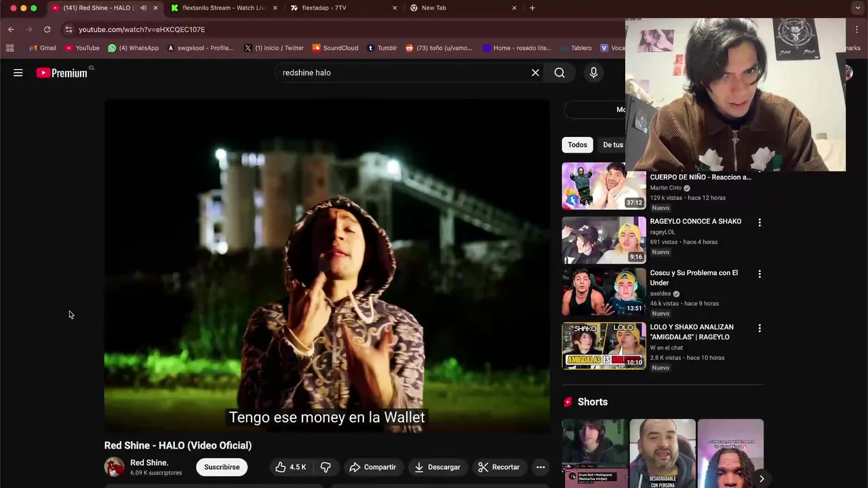
Task: View site information icon in address bar
Action: [x=68, y=29]
